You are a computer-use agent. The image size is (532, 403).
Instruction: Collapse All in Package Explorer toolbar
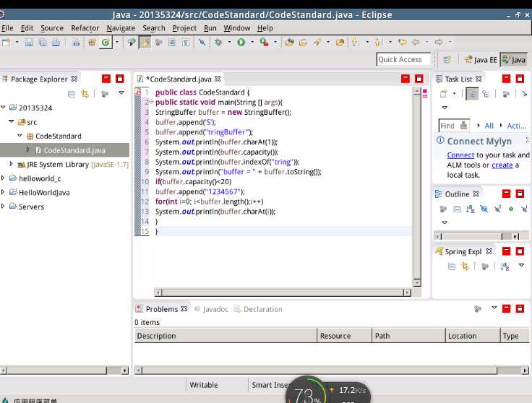tap(72, 94)
